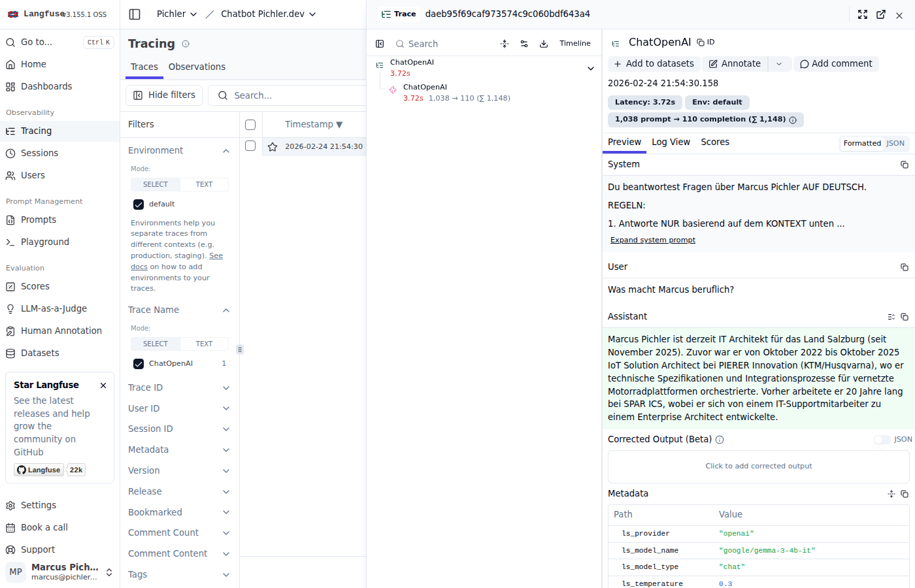Open trace in new tab icon

(x=881, y=14)
